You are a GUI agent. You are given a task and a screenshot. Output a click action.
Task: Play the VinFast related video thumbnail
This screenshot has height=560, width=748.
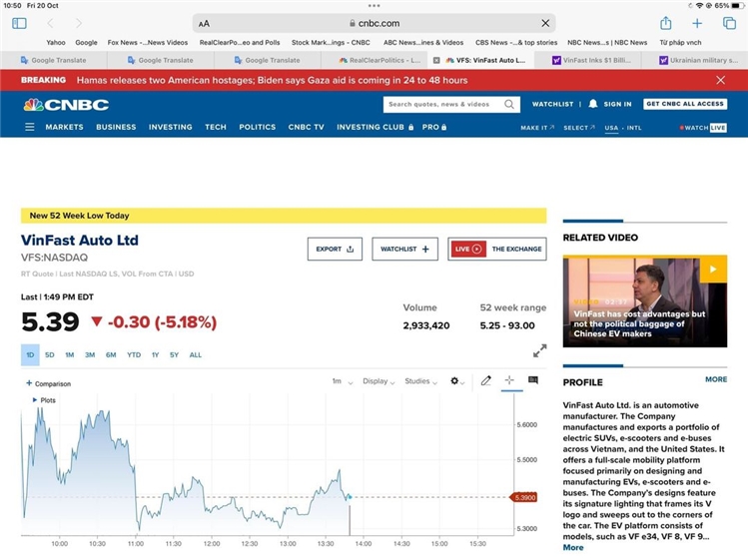645,301
